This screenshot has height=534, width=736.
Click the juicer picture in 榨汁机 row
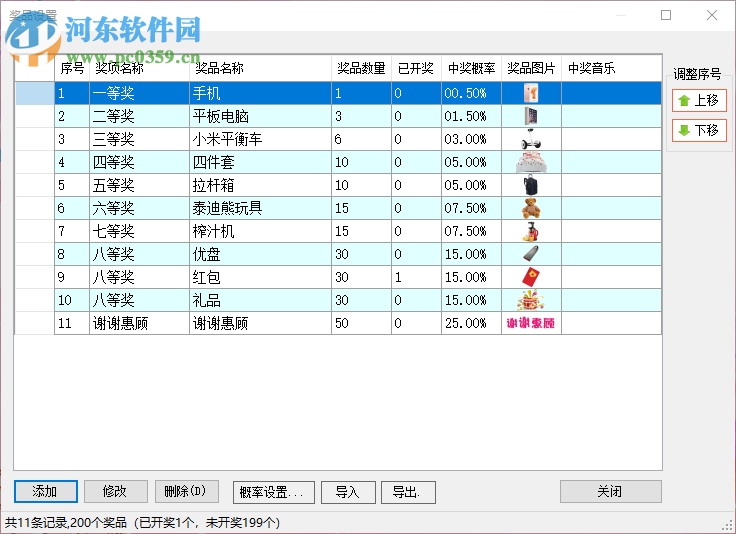531,231
